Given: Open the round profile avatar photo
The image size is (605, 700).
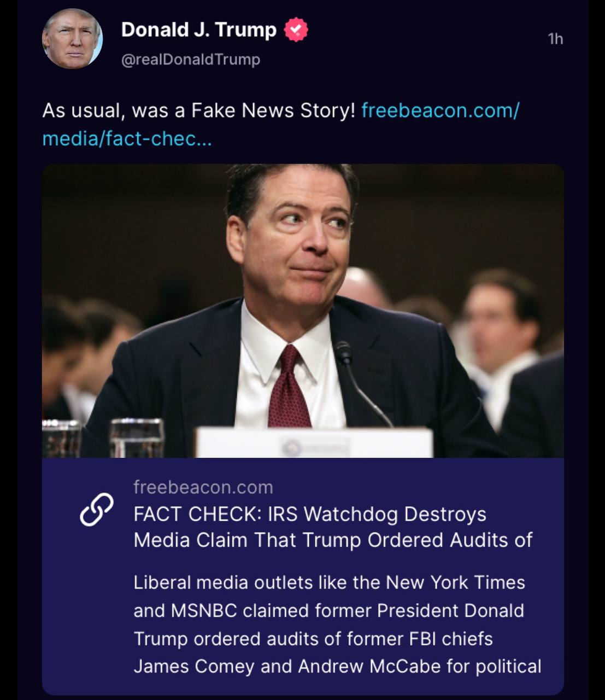Looking at the screenshot, I should [72, 39].
